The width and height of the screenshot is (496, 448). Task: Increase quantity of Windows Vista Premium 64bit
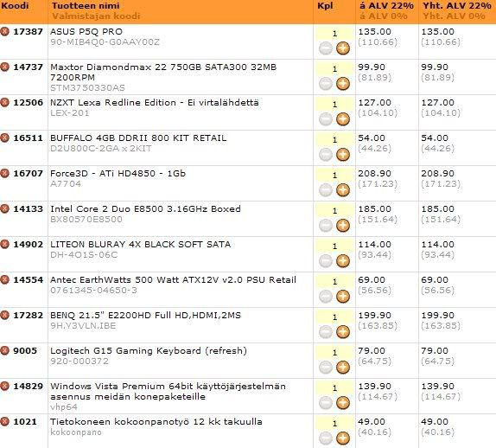[x=343, y=403]
